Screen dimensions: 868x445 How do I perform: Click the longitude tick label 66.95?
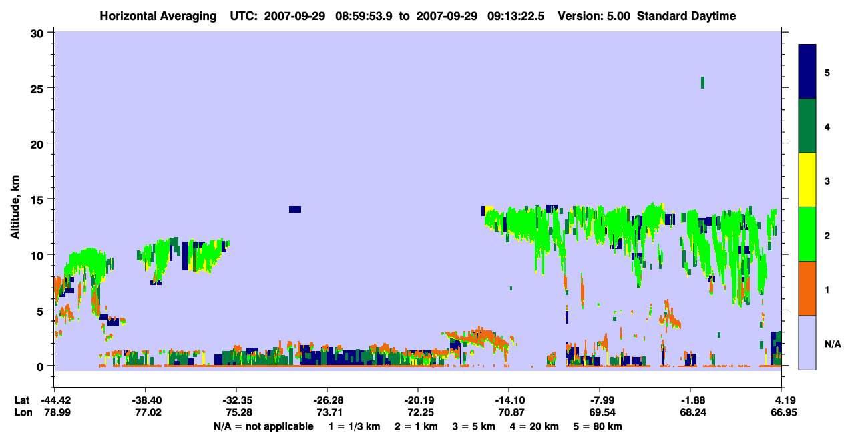pyautogui.click(x=785, y=413)
